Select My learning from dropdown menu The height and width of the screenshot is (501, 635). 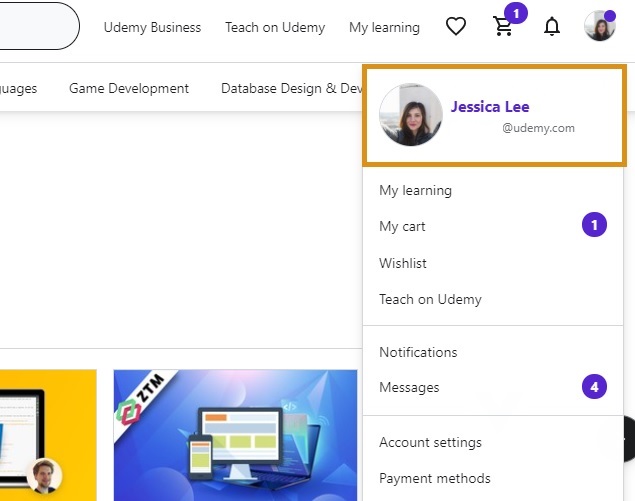coord(415,190)
